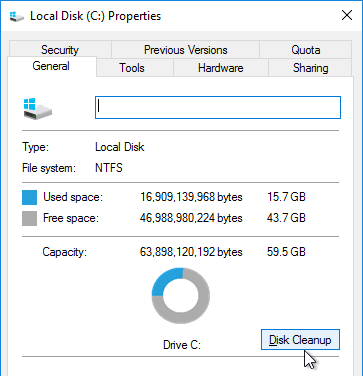
Task: Launch Disk Cleanup
Action: [300, 340]
